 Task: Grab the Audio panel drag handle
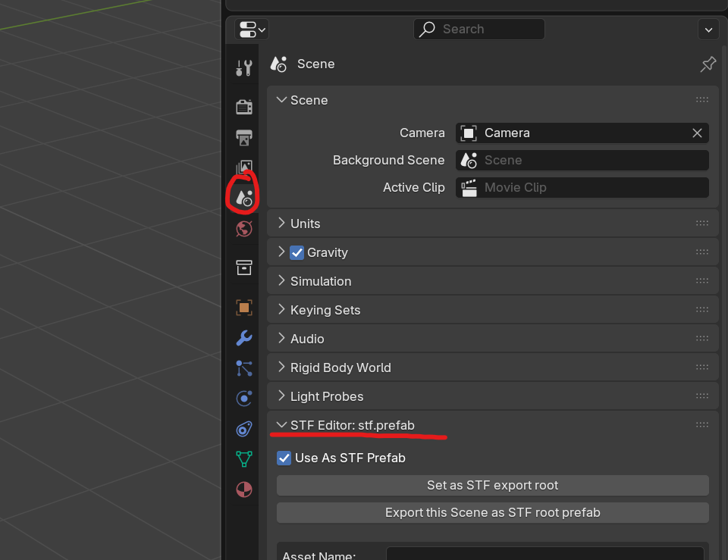[702, 338]
